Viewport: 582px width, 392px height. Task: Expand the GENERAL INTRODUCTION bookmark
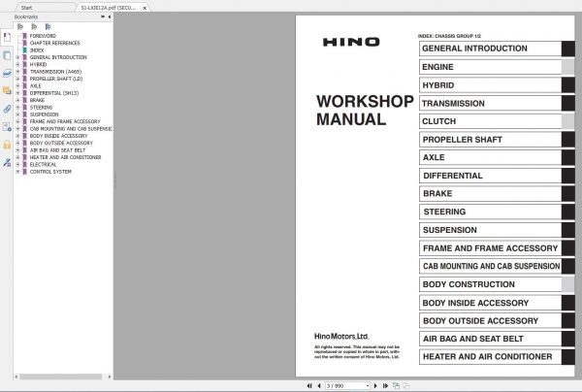click(17, 57)
